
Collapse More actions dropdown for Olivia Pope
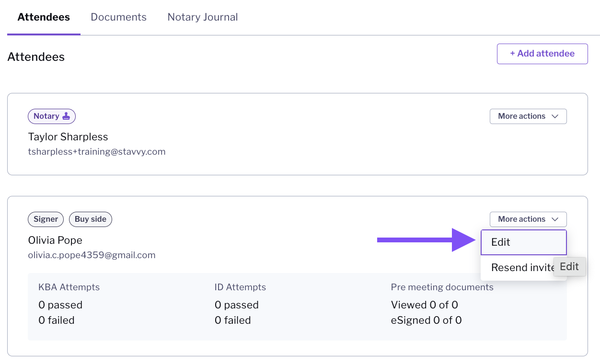[528, 219]
